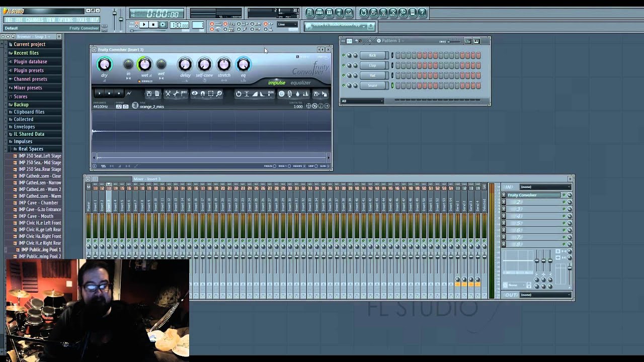Viewport: 644px width, 362px height.
Task: Click the Convolver fade-in ramp icon
Action: pos(255,94)
